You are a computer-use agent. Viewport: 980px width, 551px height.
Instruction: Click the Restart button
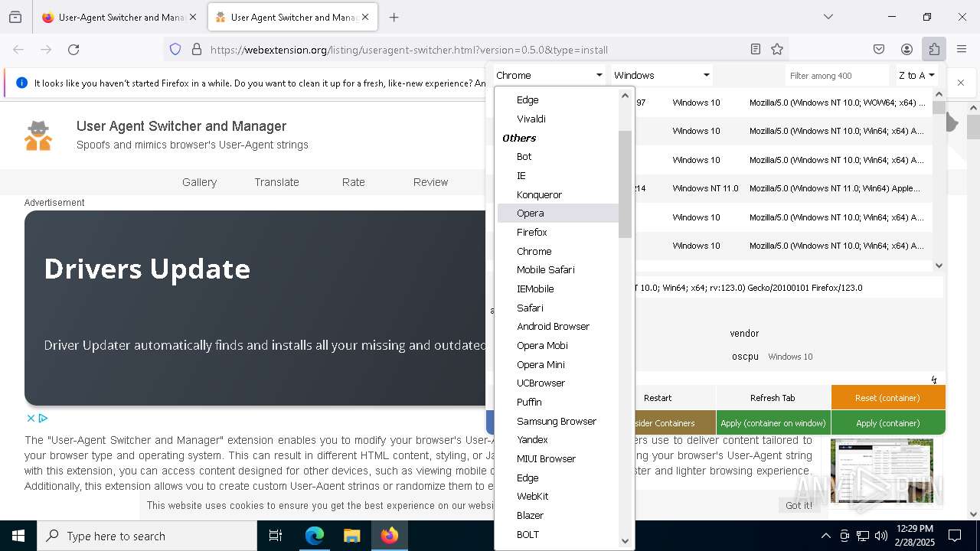coord(658,397)
